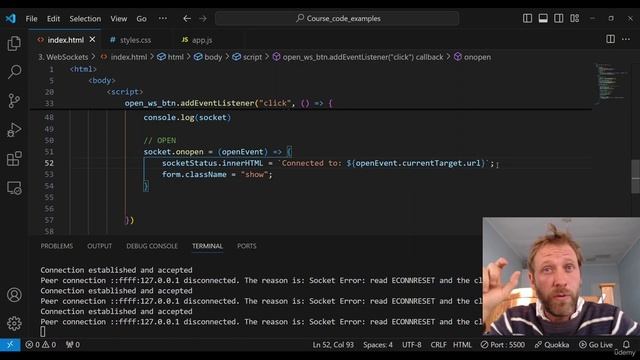Click the remote window indicator in status bar
Viewport: 640px width, 360px height.
[10, 344]
